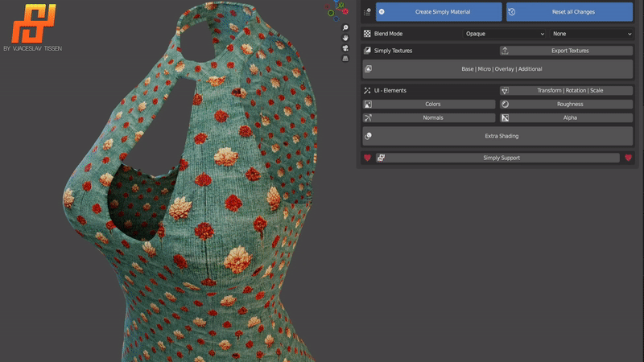This screenshot has height=362, width=644.
Task: Click the right red heart icon
Action: click(628, 158)
